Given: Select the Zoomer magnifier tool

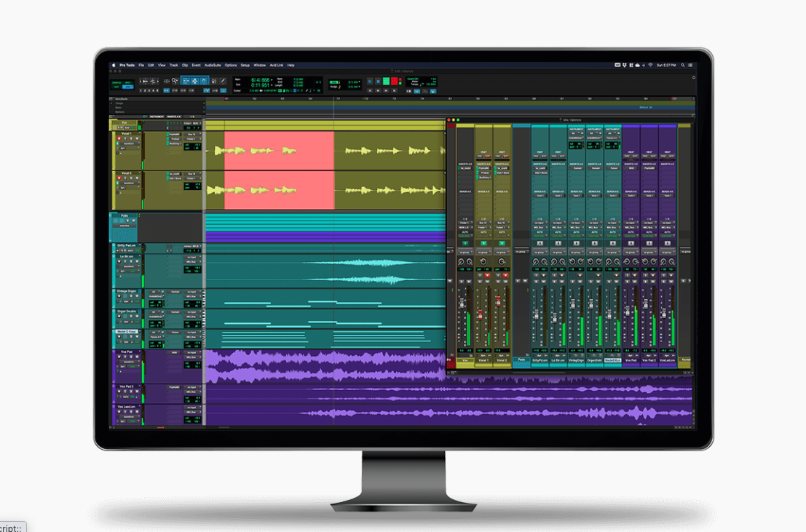Looking at the screenshot, I should tap(175, 82).
